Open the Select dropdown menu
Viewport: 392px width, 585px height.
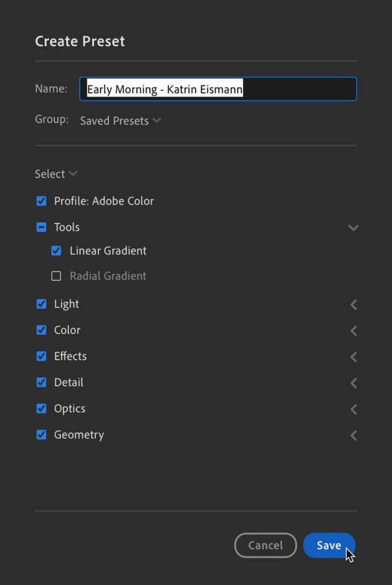coord(56,174)
